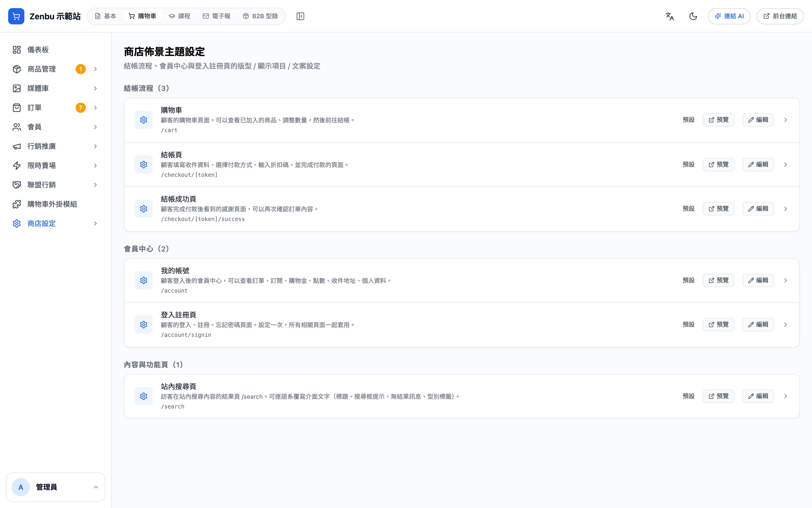Open the language translate icon

pos(670,16)
